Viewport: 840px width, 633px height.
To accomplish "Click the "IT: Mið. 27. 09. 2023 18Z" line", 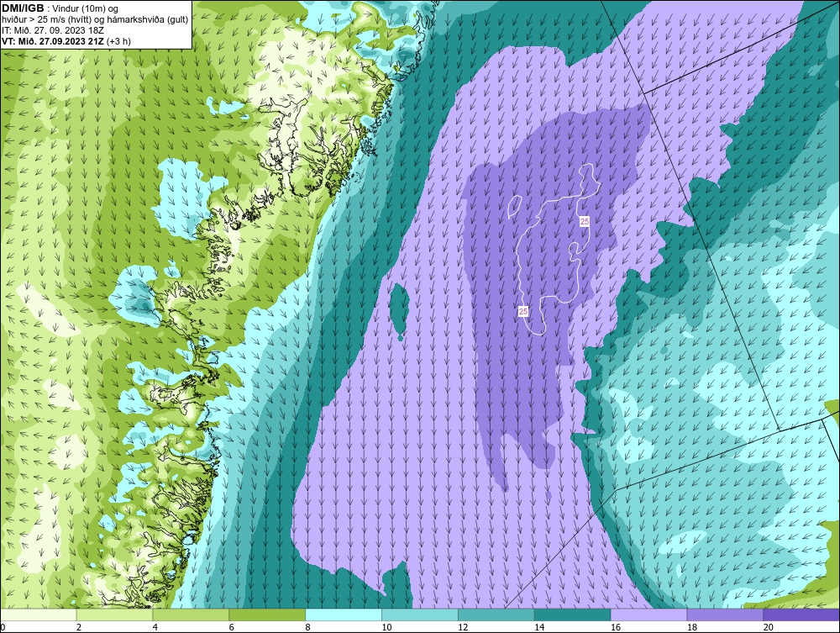I will point(52,30).
